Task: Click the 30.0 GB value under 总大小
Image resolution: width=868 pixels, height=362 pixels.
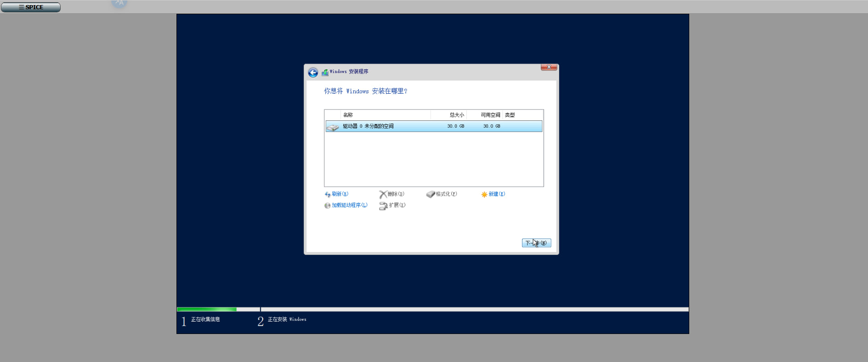Action: point(455,126)
